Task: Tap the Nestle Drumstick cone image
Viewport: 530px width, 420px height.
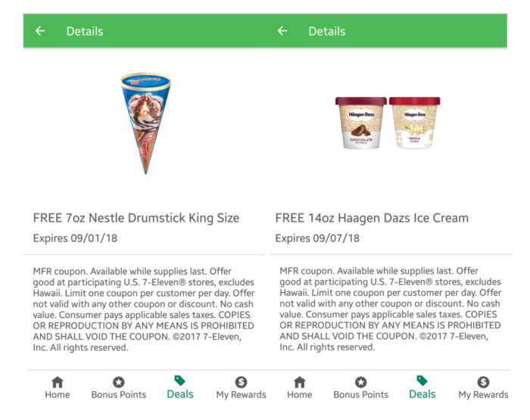Action: tap(145, 123)
